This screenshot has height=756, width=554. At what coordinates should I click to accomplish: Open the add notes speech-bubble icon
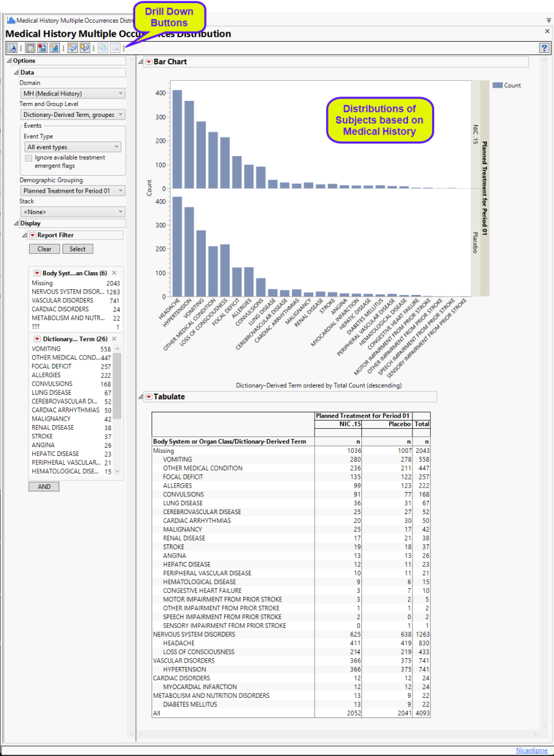point(71,47)
